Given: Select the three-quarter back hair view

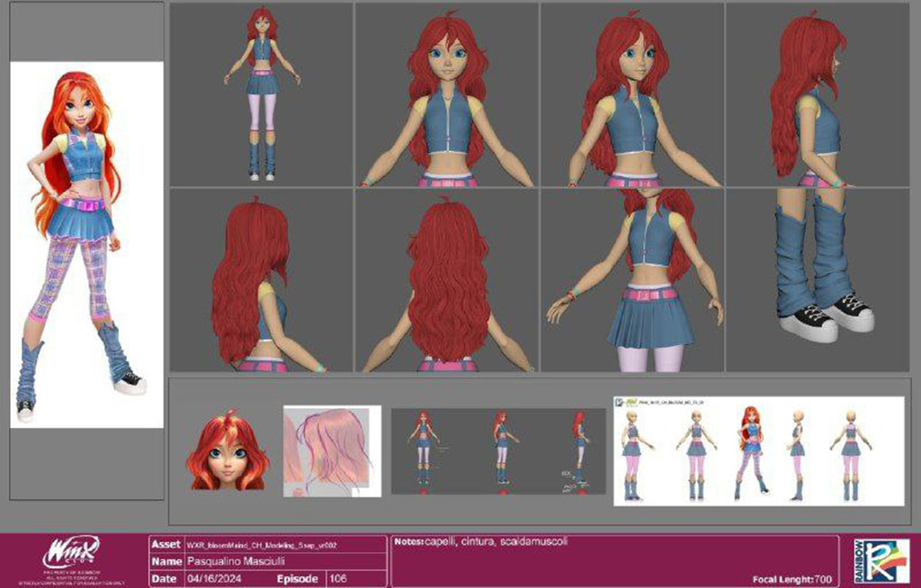Looking at the screenshot, I should tap(262, 281).
